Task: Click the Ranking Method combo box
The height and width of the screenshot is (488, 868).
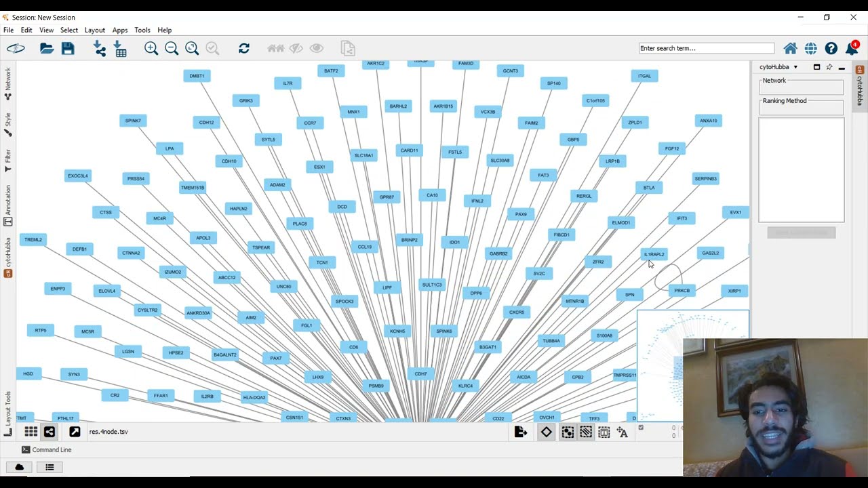Action: click(x=802, y=108)
